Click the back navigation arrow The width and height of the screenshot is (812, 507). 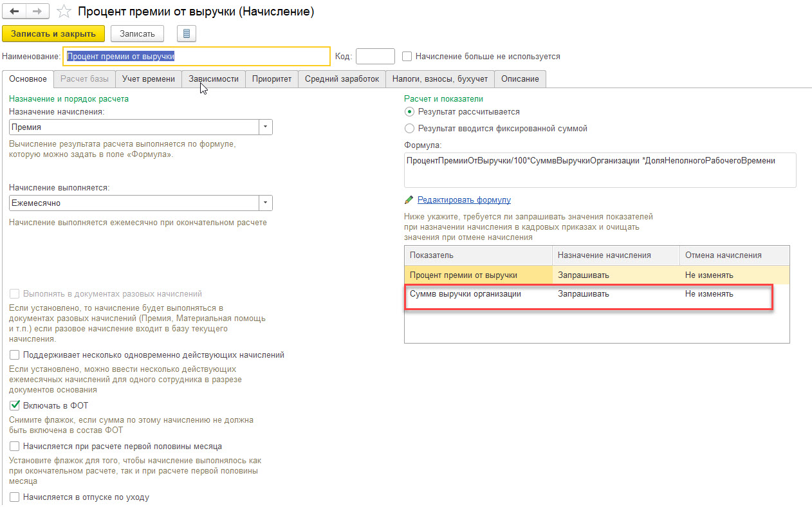pyautogui.click(x=14, y=12)
